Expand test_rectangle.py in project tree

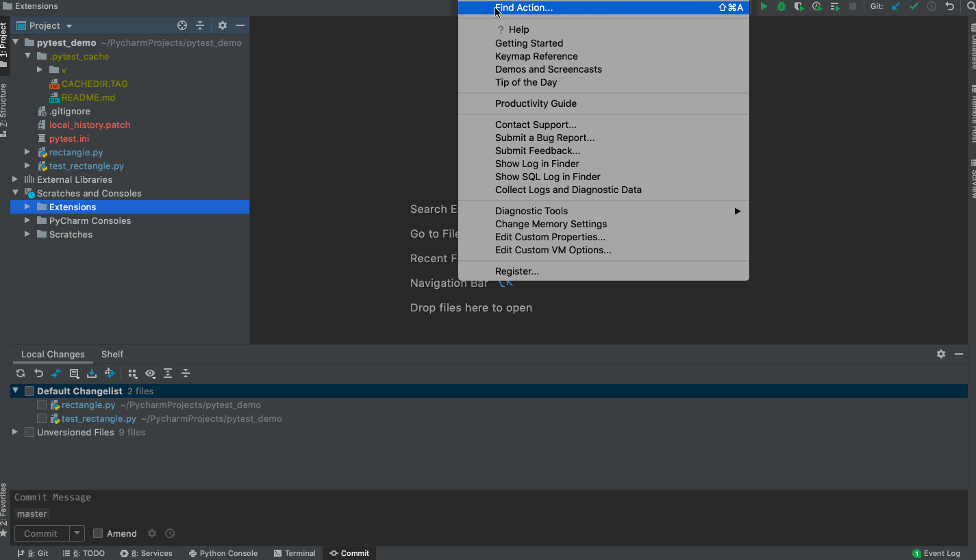(x=27, y=166)
